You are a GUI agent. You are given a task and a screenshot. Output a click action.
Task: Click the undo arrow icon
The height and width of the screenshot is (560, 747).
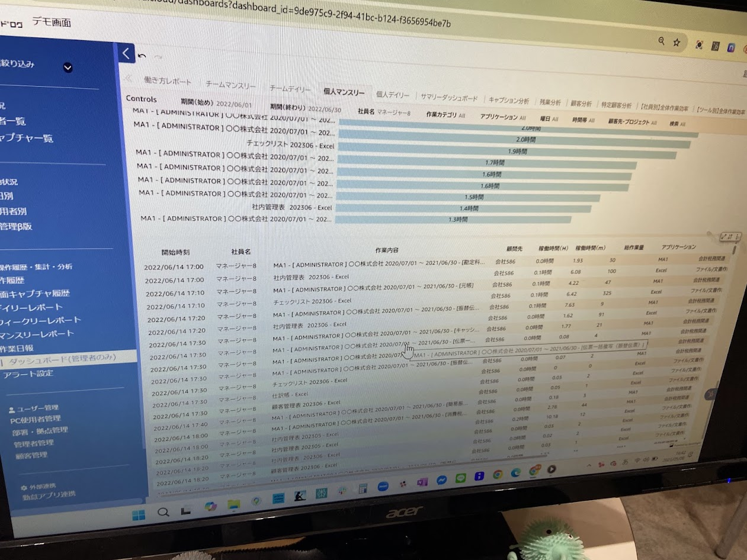[142, 56]
